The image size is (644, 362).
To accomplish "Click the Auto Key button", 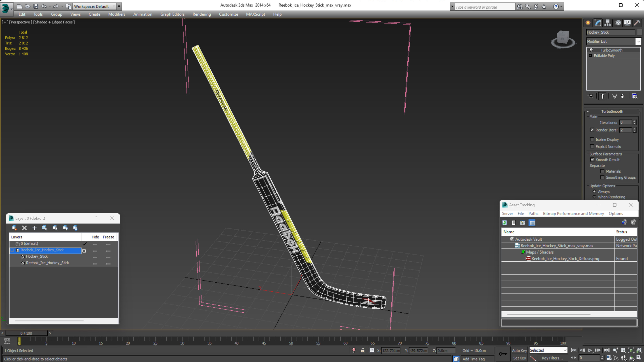I will point(519,350).
